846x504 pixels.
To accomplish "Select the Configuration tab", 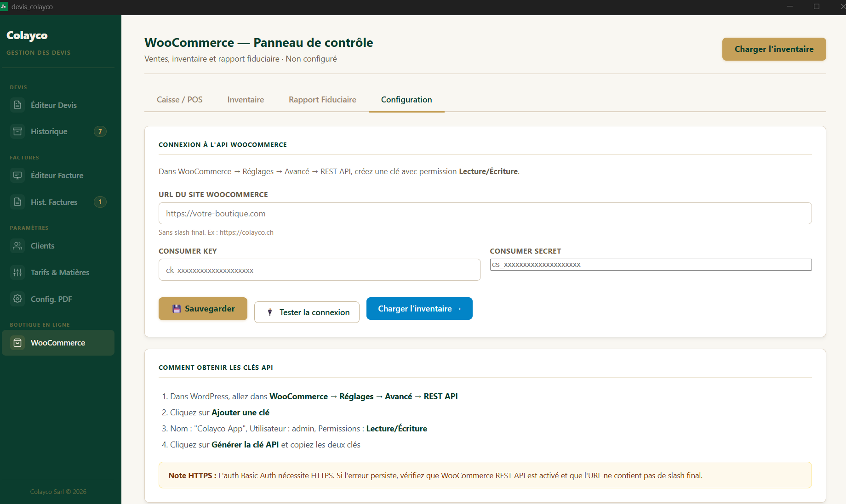I will tap(406, 100).
